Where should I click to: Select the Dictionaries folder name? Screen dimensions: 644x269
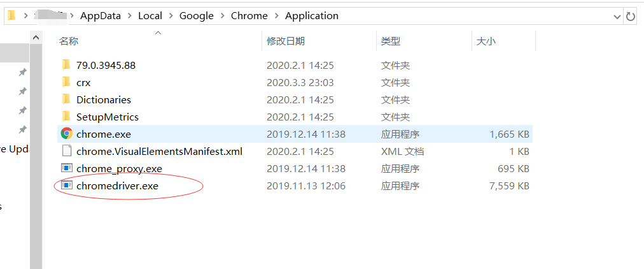pyautogui.click(x=104, y=99)
